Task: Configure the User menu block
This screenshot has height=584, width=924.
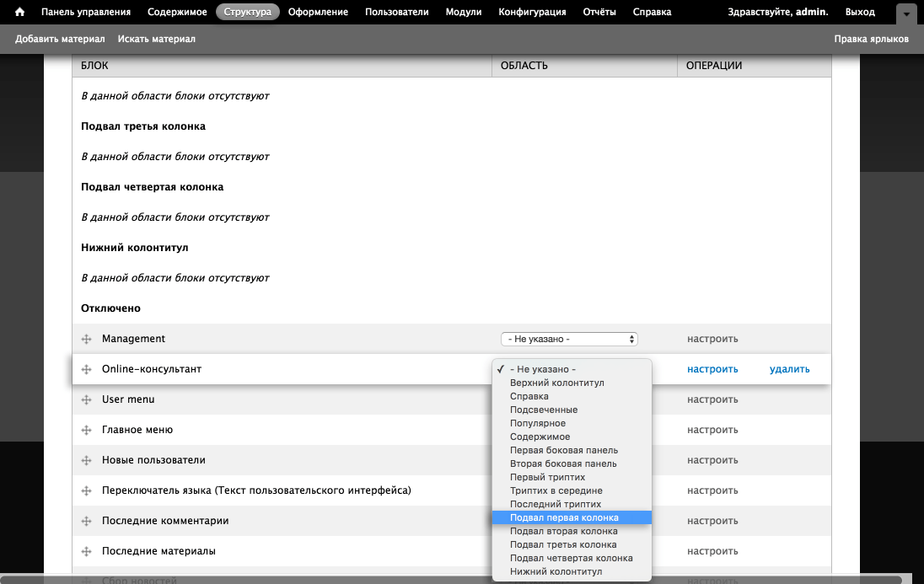Action: coord(712,399)
